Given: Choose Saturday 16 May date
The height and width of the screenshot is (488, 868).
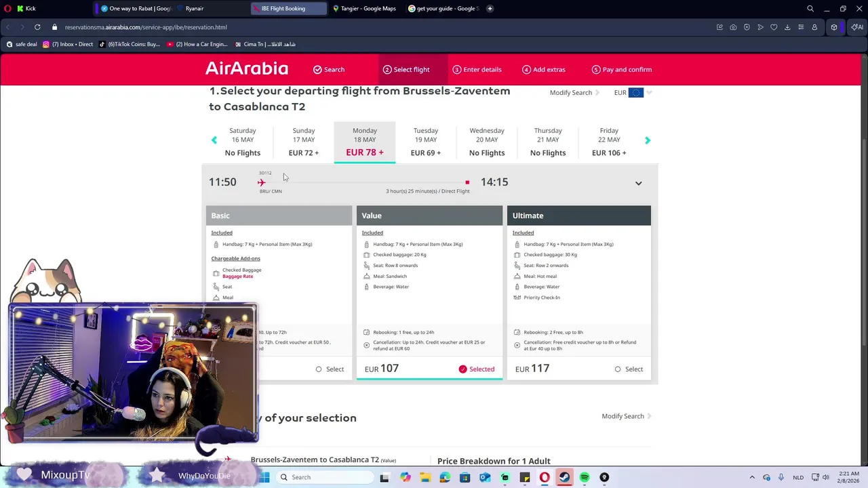Looking at the screenshot, I should click(x=243, y=142).
